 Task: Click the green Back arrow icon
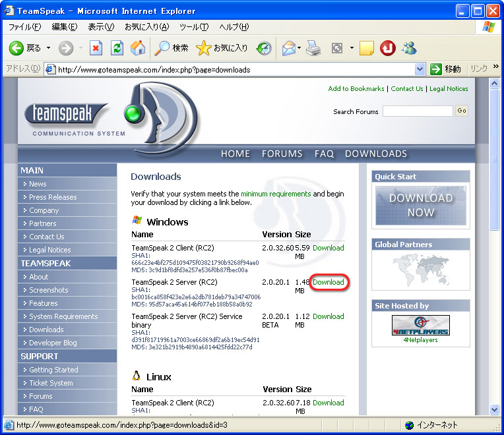[x=16, y=49]
